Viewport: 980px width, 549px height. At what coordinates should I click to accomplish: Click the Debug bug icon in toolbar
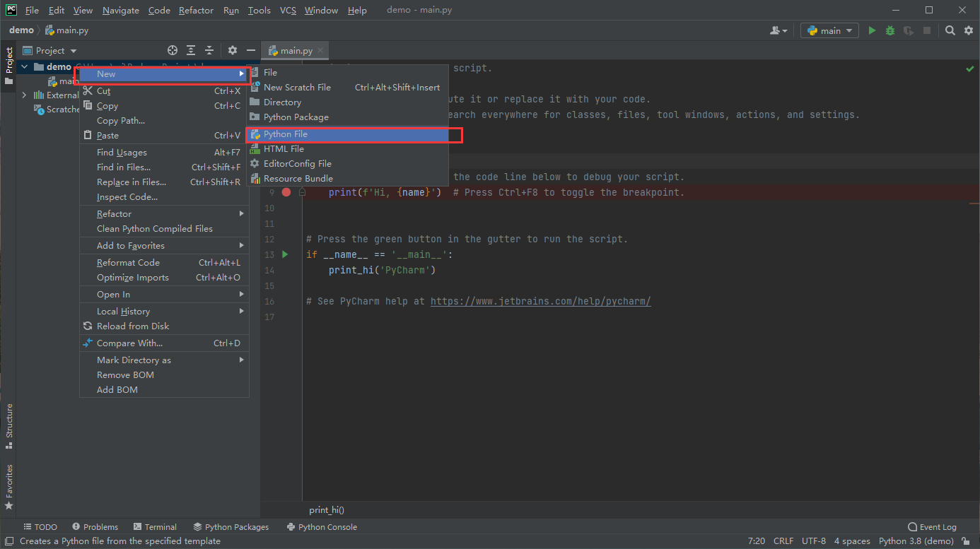[x=890, y=30]
